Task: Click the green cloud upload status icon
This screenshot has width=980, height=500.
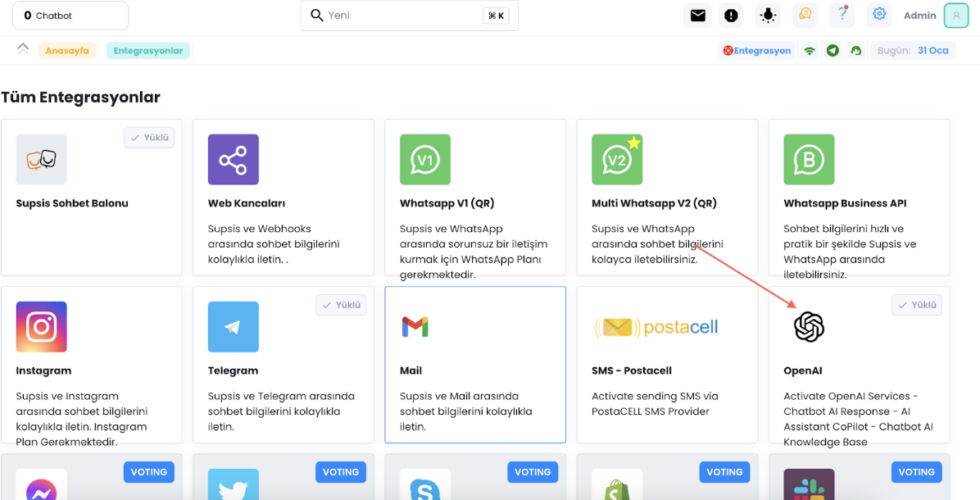Action: click(856, 51)
